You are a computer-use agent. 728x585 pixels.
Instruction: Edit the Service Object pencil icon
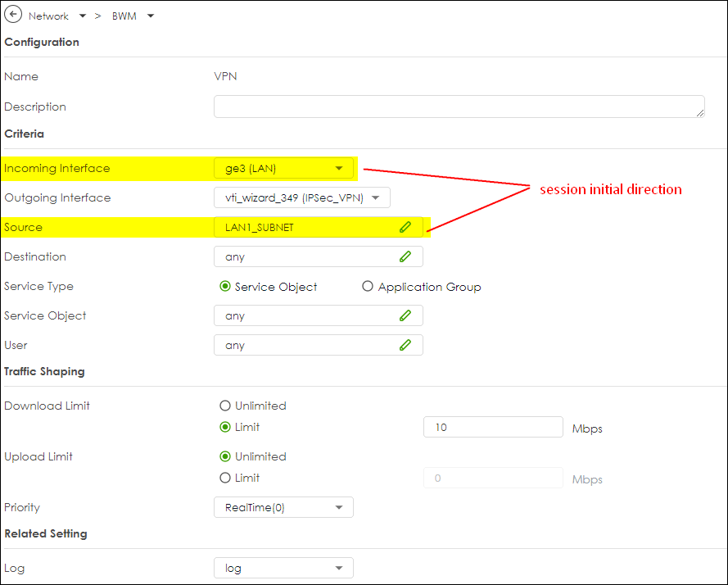[x=405, y=315]
